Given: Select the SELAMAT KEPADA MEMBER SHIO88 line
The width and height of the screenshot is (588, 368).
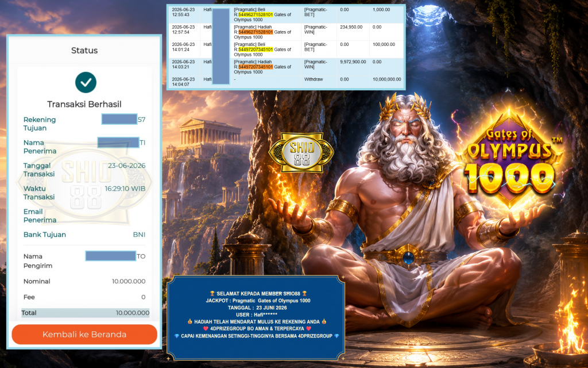Looking at the screenshot, I should pos(258,294).
